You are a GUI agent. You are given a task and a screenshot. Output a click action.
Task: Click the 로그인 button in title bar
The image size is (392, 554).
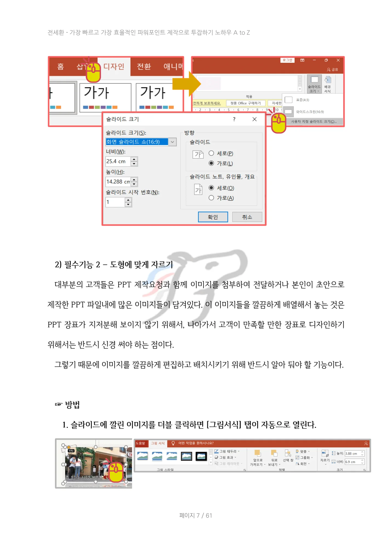point(287,60)
